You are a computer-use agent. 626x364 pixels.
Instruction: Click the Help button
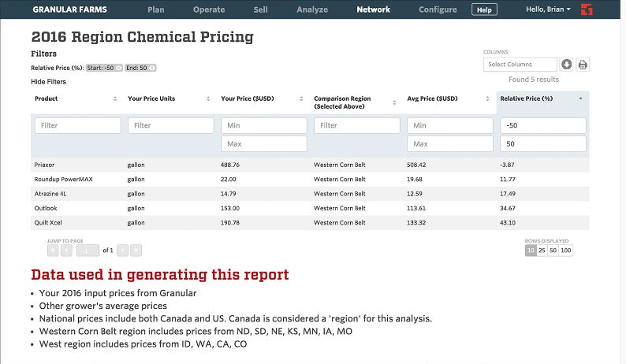(484, 9)
